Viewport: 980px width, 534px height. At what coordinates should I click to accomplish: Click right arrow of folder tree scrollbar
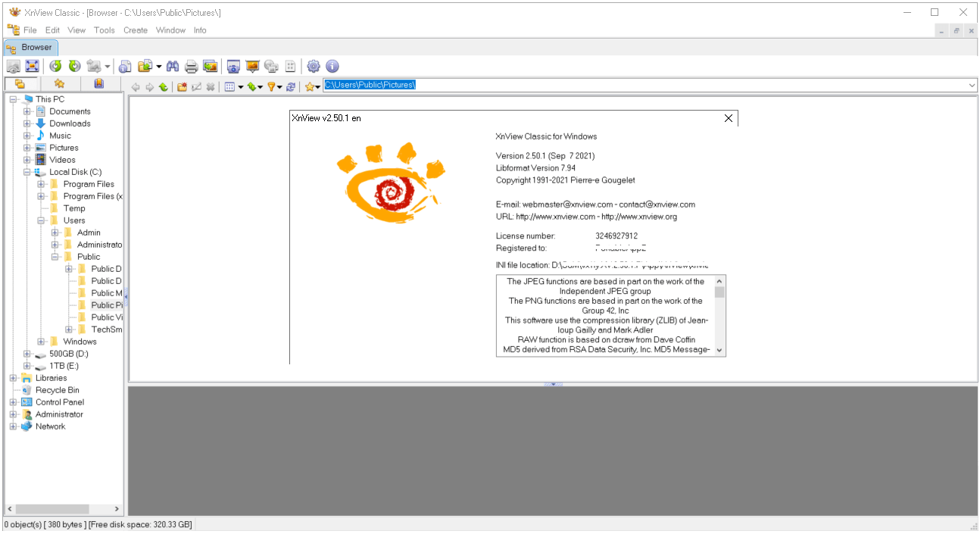click(117, 509)
